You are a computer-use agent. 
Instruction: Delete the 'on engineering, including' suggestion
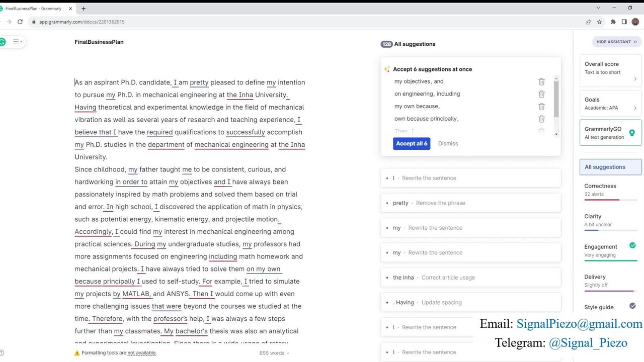tap(541, 94)
